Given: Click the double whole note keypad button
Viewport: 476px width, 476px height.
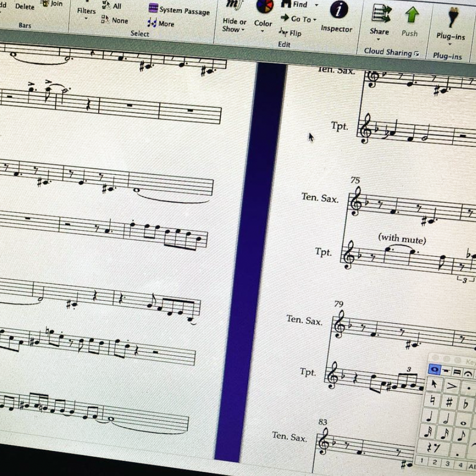Looking at the screenshot, I should (x=457, y=372).
